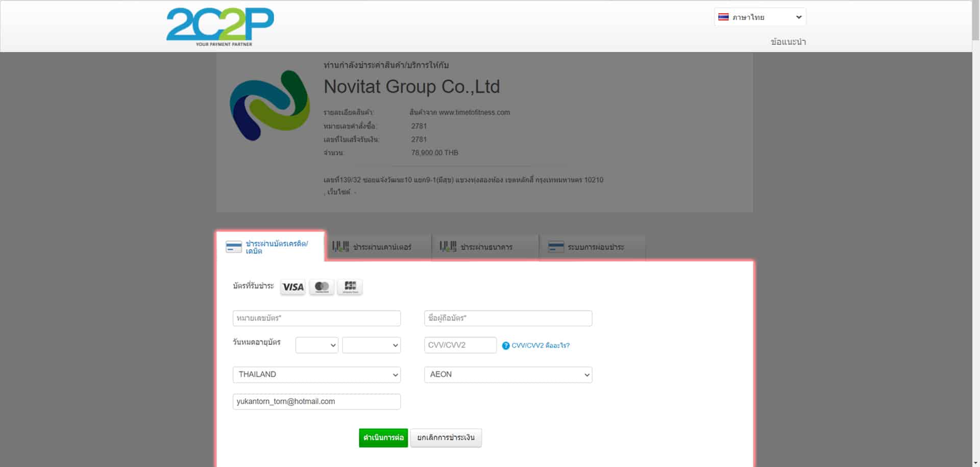Click the 2C2P logo
980x467 pixels.
pyautogui.click(x=220, y=27)
